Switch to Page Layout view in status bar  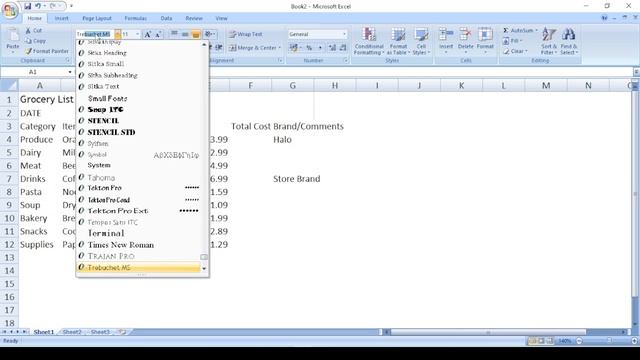tap(541, 340)
